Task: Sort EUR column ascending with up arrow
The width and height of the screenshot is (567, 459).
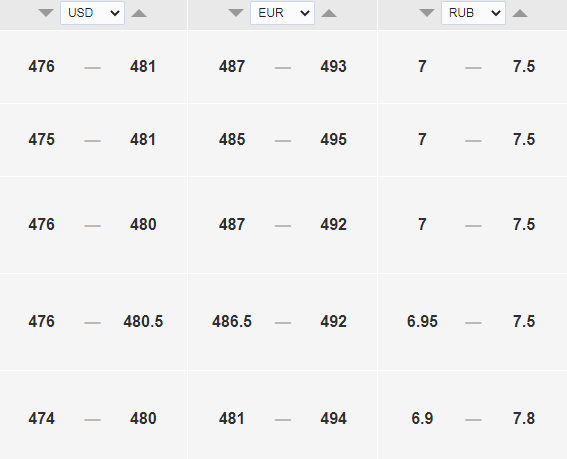Action: (329, 13)
